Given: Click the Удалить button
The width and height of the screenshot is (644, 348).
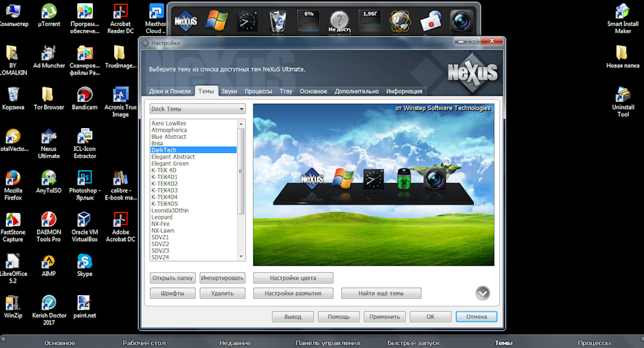Looking at the screenshot, I should [222, 293].
